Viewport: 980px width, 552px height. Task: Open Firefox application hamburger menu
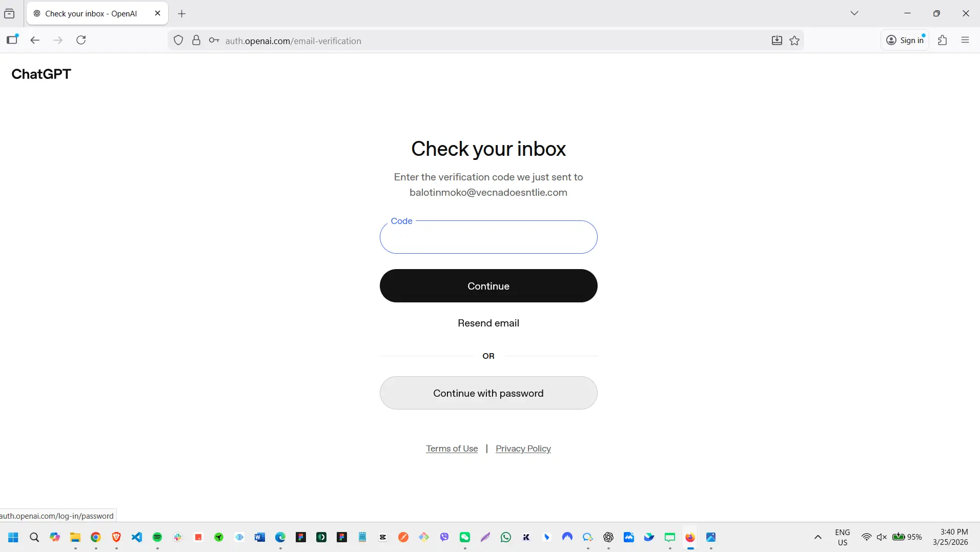(x=965, y=40)
